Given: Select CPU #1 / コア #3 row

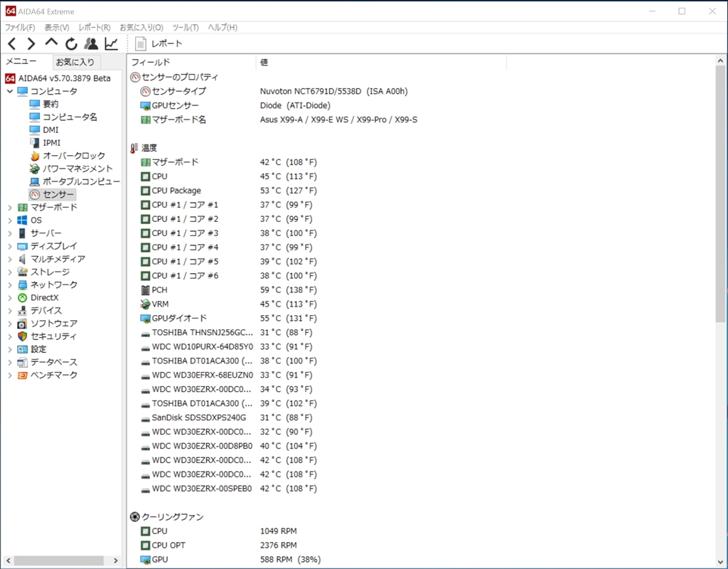Looking at the screenshot, I should pyautogui.click(x=228, y=233).
